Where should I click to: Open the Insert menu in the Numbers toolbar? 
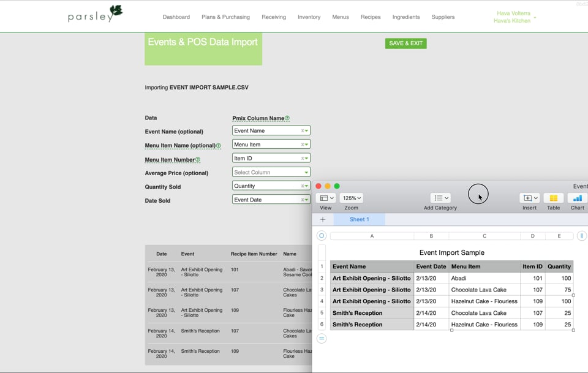[529, 197]
